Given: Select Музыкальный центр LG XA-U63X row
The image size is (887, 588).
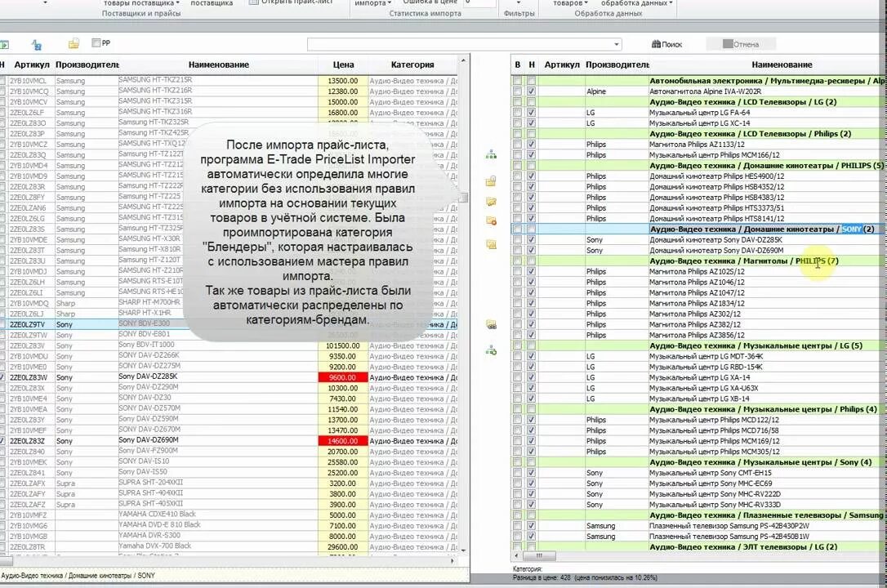Looking at the screenshot, I should coord(698,388).
